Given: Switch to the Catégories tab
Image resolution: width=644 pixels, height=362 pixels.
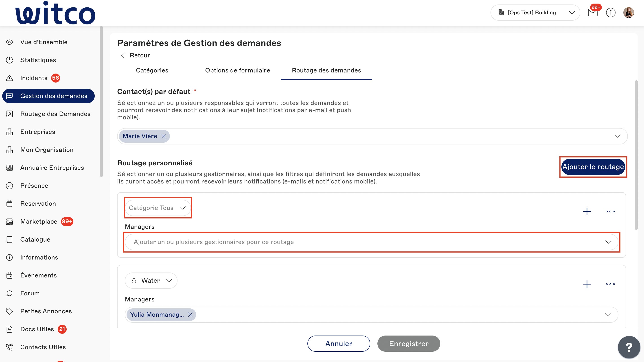Looking at the screenshot, I should coord(152,70).
